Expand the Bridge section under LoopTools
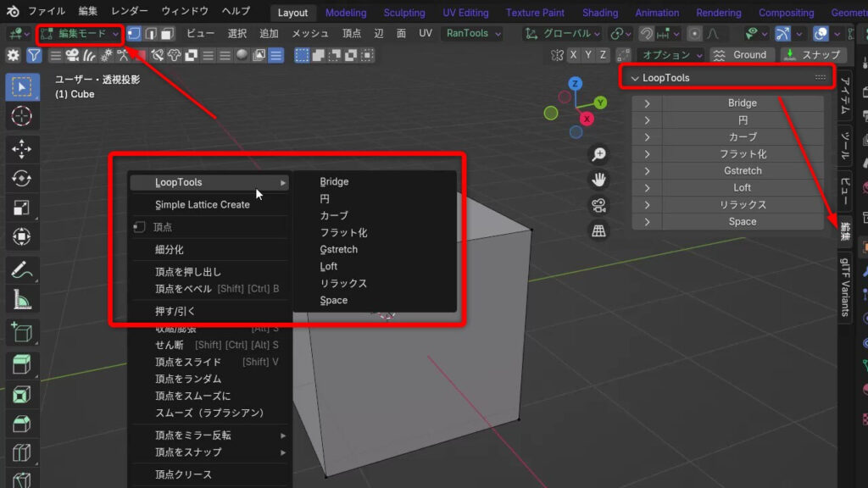 pos(647,103)
